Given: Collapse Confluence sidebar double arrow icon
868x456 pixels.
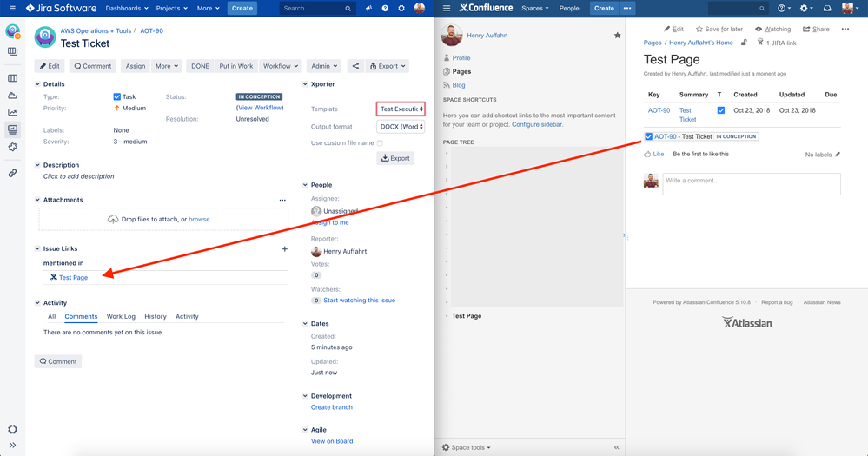Looking at the screenshot, I should click(617, 447).
